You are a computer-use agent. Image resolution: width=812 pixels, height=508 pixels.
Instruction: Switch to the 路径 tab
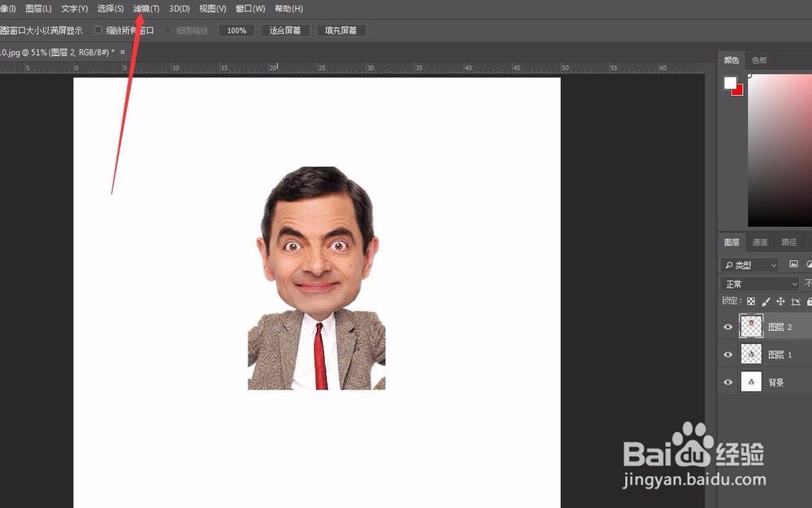pos(788,242)
